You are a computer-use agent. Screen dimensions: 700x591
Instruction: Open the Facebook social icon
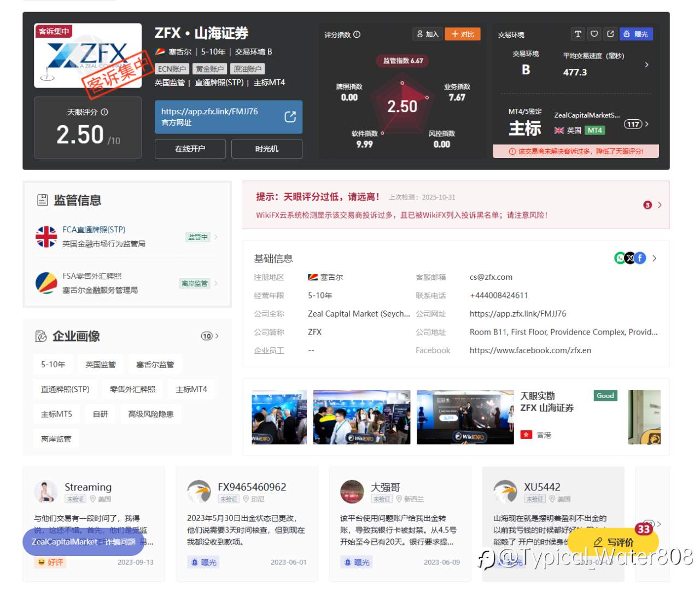(x=640, y=258)
